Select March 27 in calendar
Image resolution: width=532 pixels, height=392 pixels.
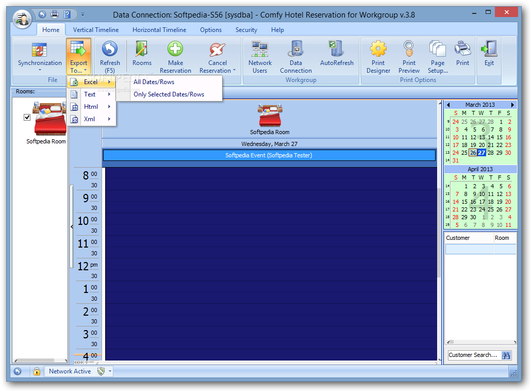(x=481, y=153)
